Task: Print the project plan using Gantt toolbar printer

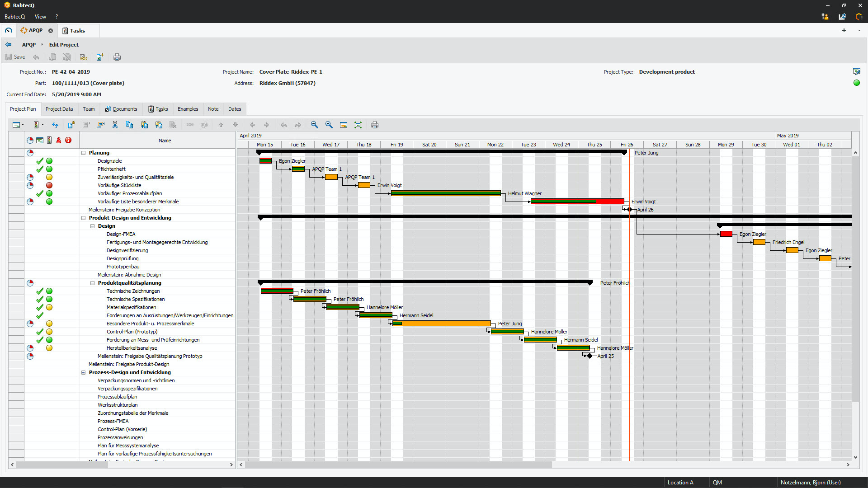Action: [x=374, y=125]
